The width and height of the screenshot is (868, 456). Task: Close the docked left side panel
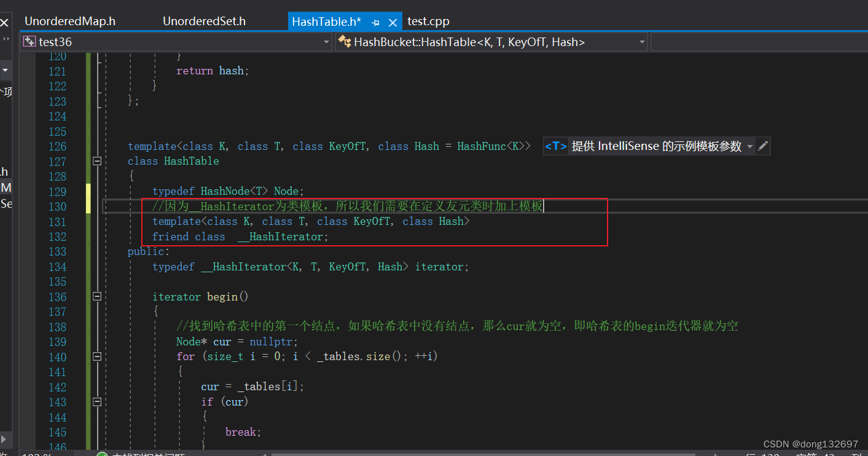(4, 23)
